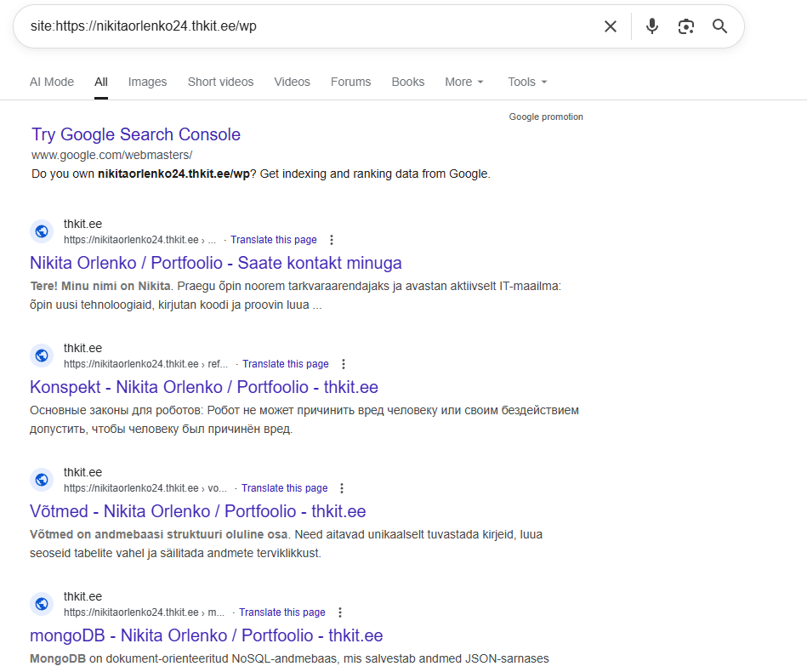Viewport: 807px width, 672px height.
Task: Clear the search box with X icon
Action: pos(610,26)
